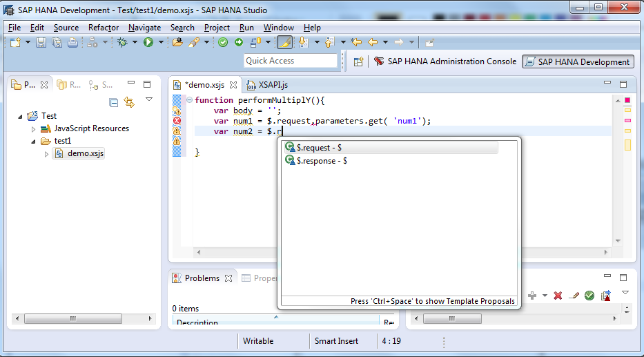Click the red error marker in editor gutter
The width and height of the screenshot is (644, 357).
tap(177, 121)
